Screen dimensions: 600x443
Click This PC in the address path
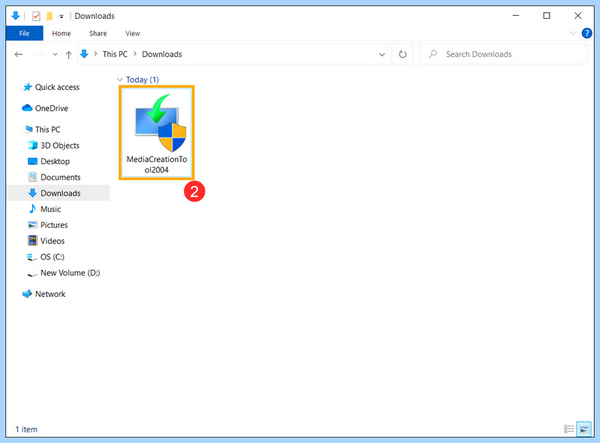tap(115, 54)
